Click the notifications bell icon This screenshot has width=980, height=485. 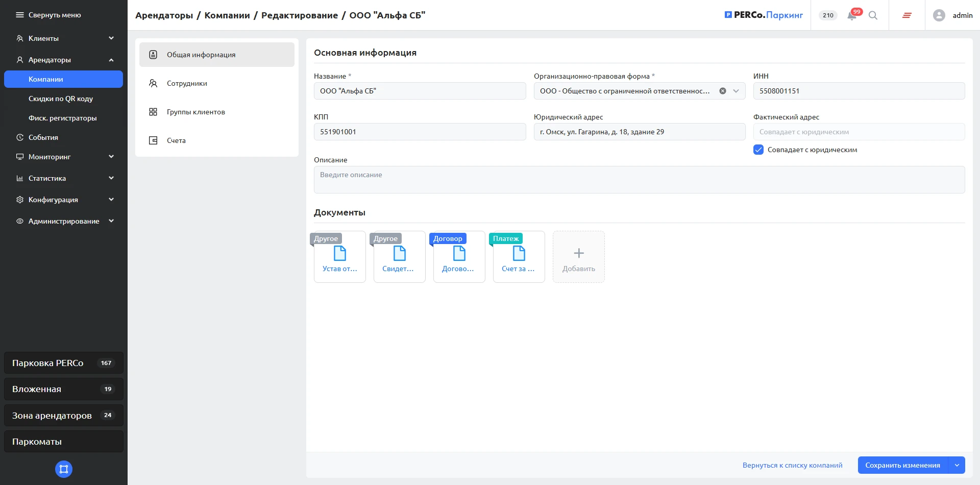point(852,16)
